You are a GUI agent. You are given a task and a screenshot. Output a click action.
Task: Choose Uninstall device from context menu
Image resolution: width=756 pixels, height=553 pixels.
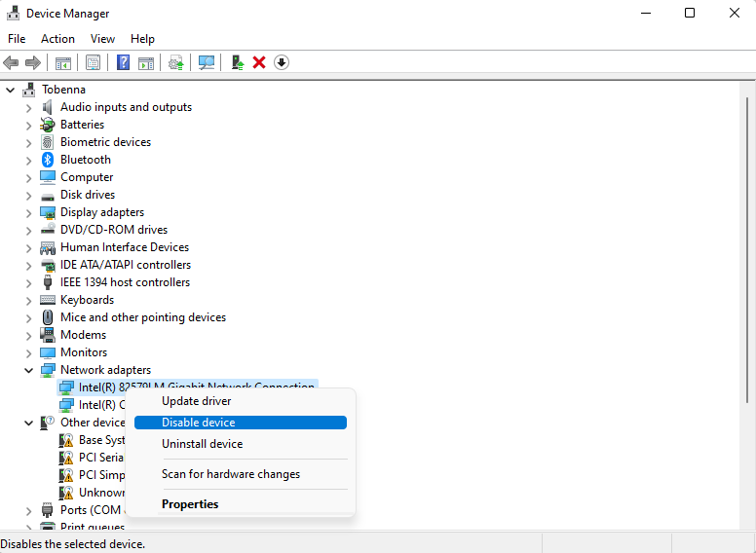[x=240, y=444]
